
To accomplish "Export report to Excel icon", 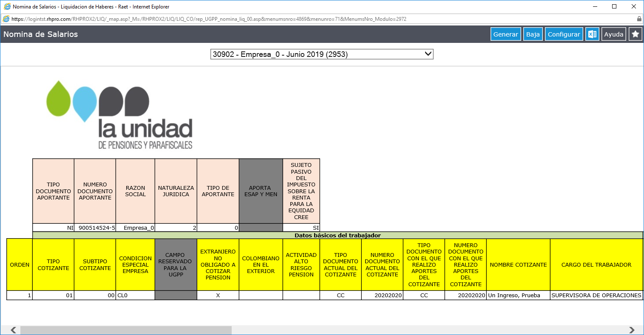I will point(592,34).
